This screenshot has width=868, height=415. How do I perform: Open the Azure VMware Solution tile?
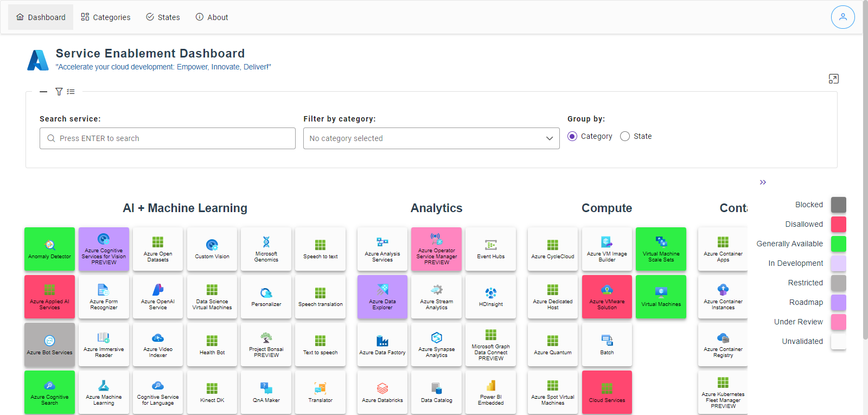tap(607, 297)
